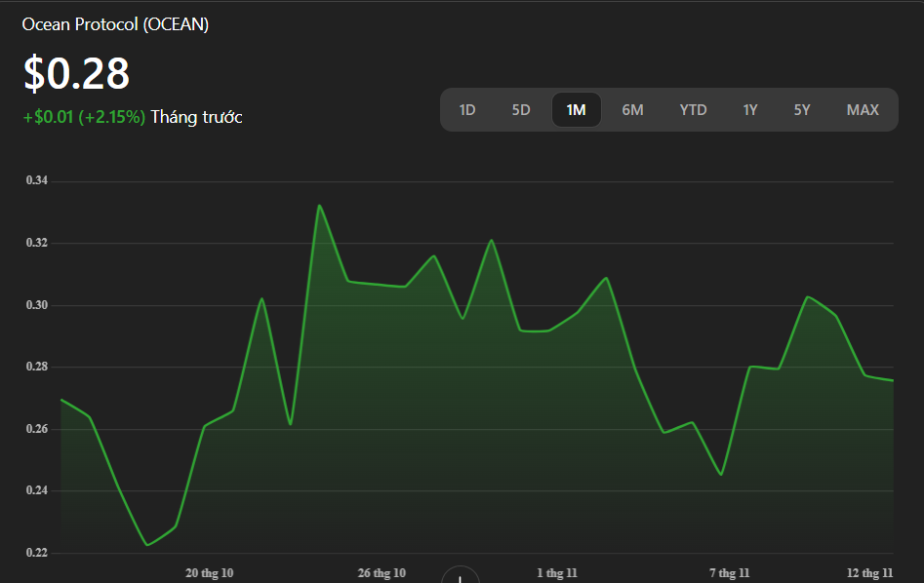Switch chart to 5D range
Screen dimensions: 924x583
click(x=521, y=110)
